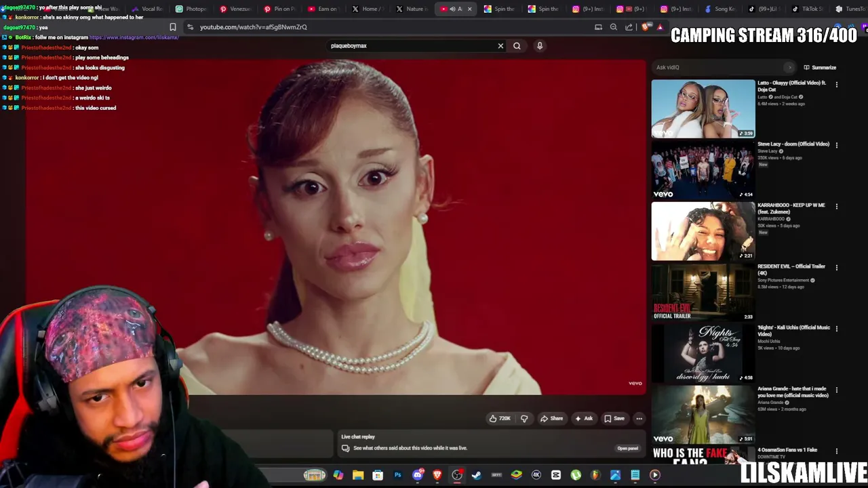Open site settings icon beside the URL

[190, 27]
